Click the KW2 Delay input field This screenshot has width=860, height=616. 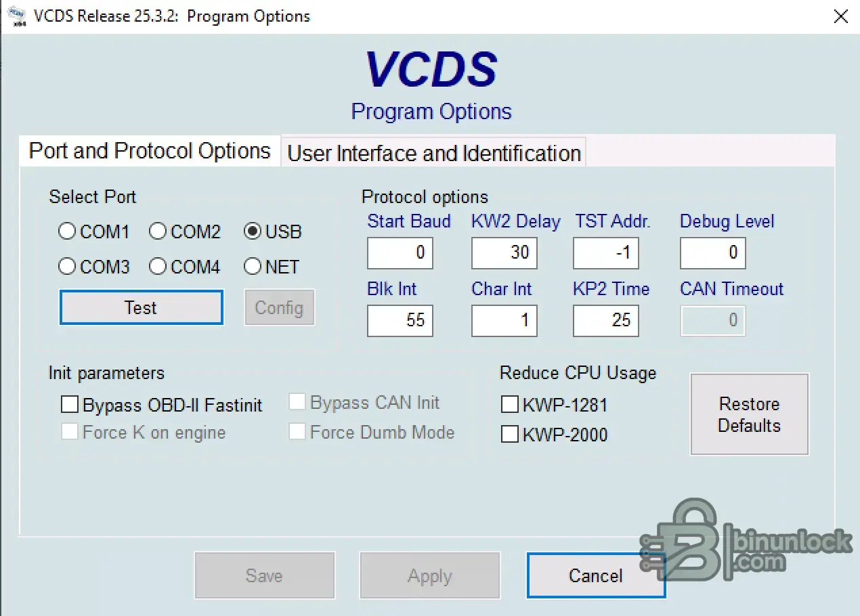tap(504, 252)
